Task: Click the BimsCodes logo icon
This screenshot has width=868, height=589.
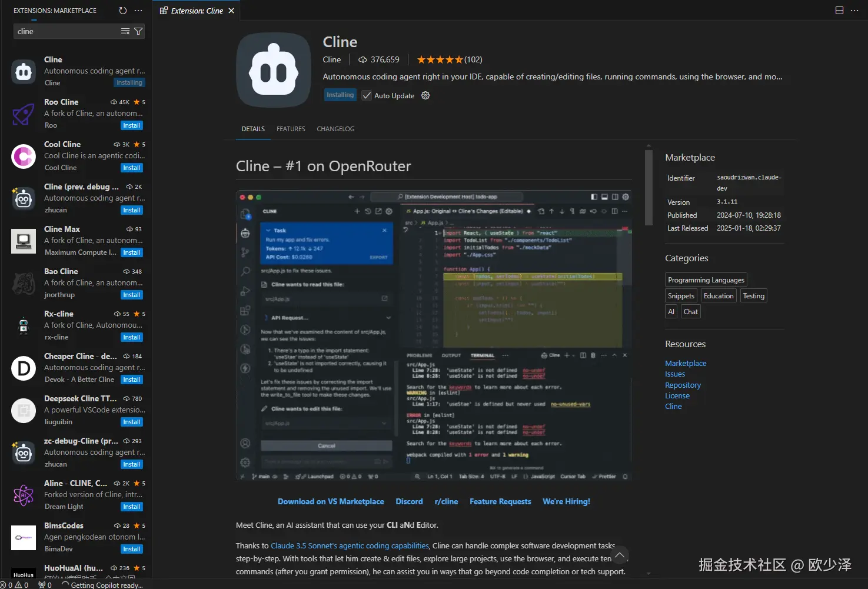Action: (24, 538)
